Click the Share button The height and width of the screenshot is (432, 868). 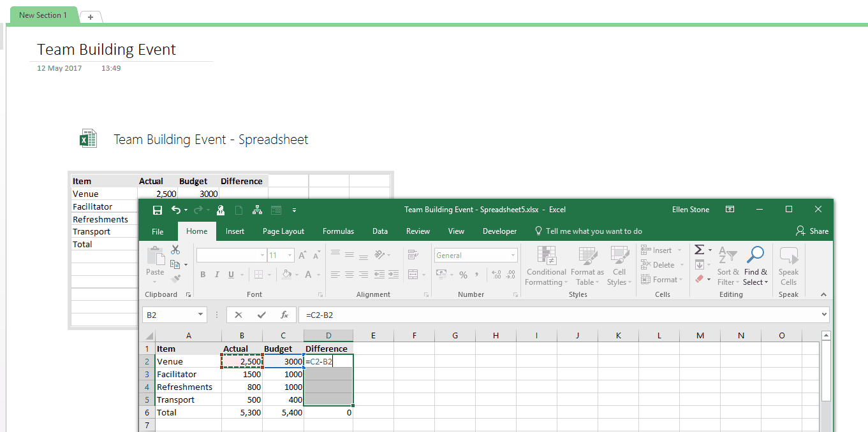coord(812,231)
